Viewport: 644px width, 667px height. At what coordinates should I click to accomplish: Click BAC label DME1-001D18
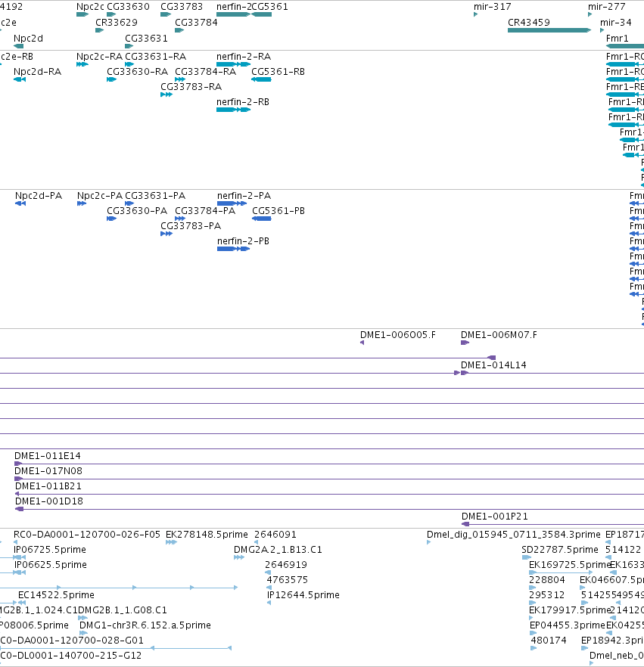tap(49, 501)
